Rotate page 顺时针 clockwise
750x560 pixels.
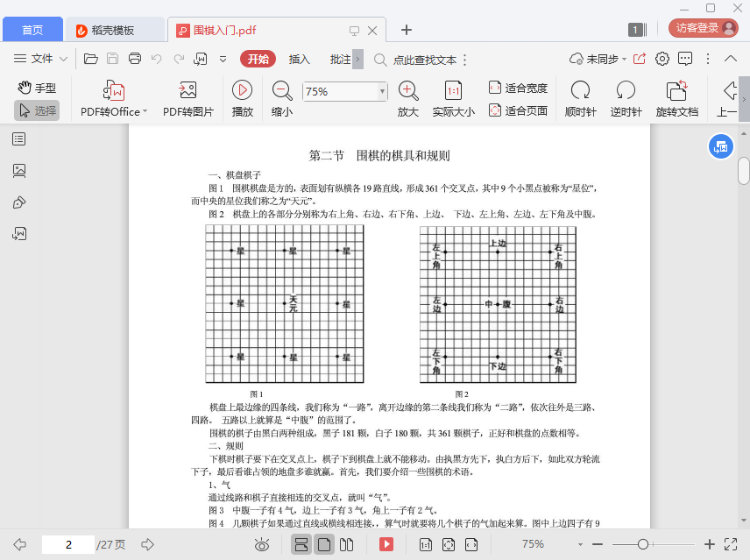[x=580, y=99]
